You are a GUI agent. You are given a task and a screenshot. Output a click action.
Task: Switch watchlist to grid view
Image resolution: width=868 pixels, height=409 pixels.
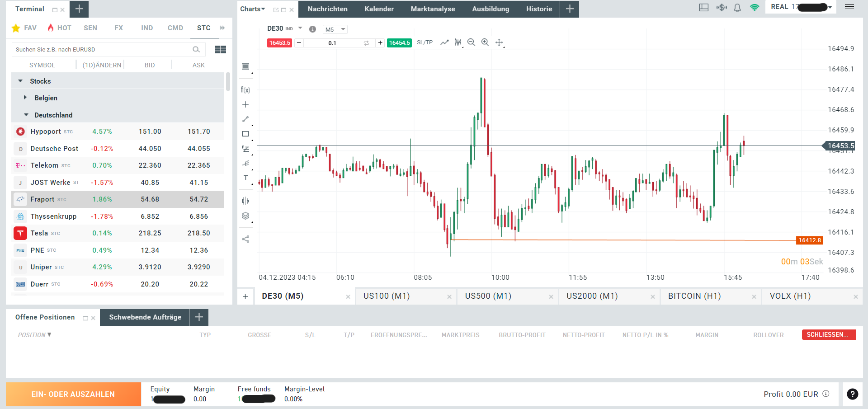pos(221,50)
